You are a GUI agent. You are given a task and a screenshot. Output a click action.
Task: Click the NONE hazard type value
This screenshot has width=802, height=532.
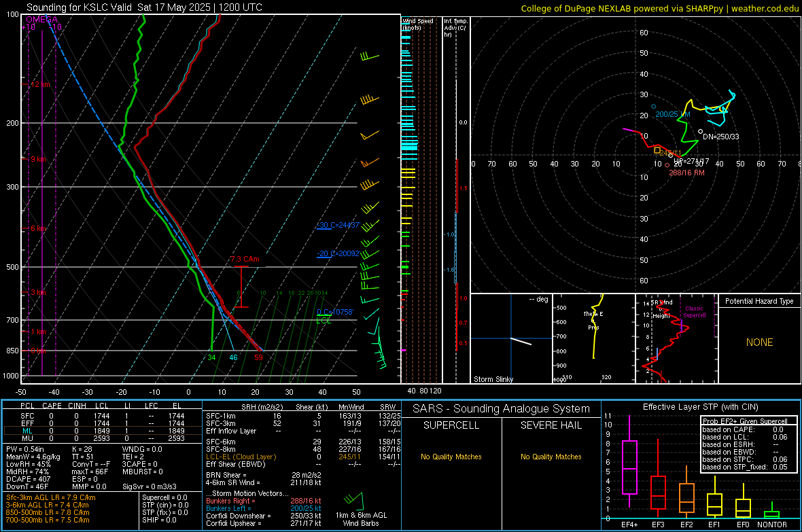pos(759,342)
